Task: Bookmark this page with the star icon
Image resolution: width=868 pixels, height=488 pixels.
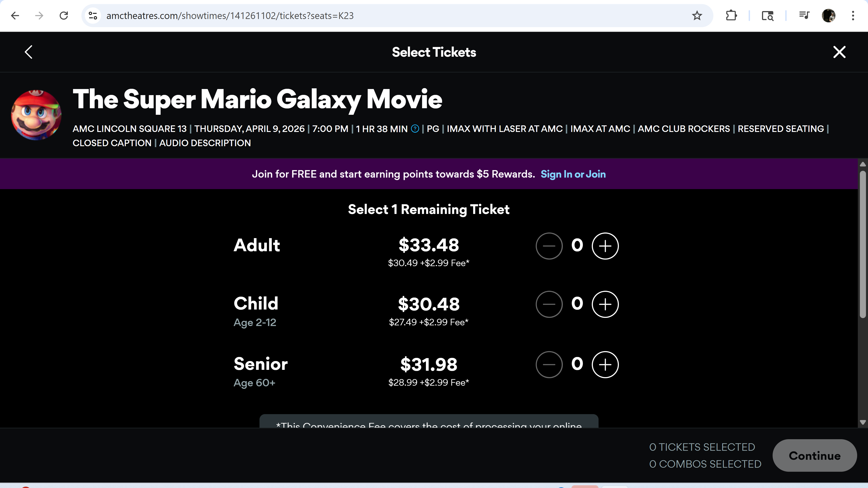Action: (697, 16)
